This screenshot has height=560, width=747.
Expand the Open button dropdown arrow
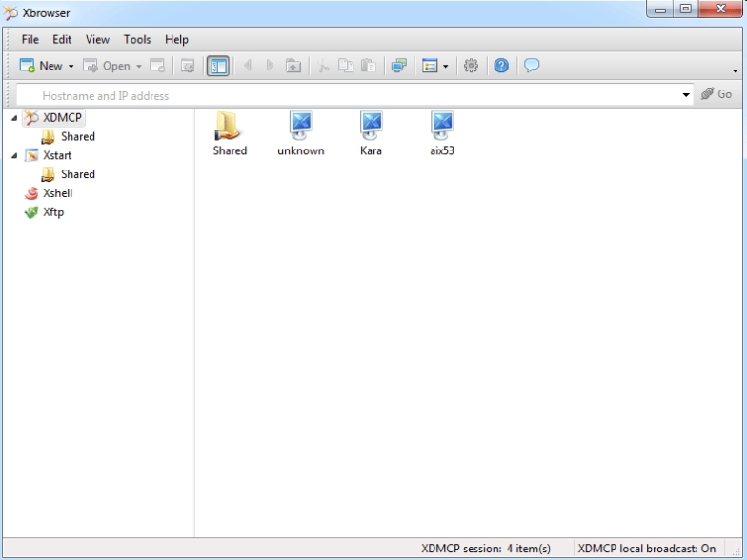click(139, 67)
